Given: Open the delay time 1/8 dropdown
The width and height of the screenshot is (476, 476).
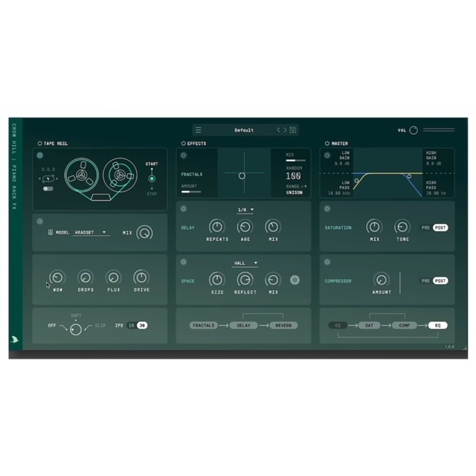Looking at the screenshot, I should click(x=245, y=210).
